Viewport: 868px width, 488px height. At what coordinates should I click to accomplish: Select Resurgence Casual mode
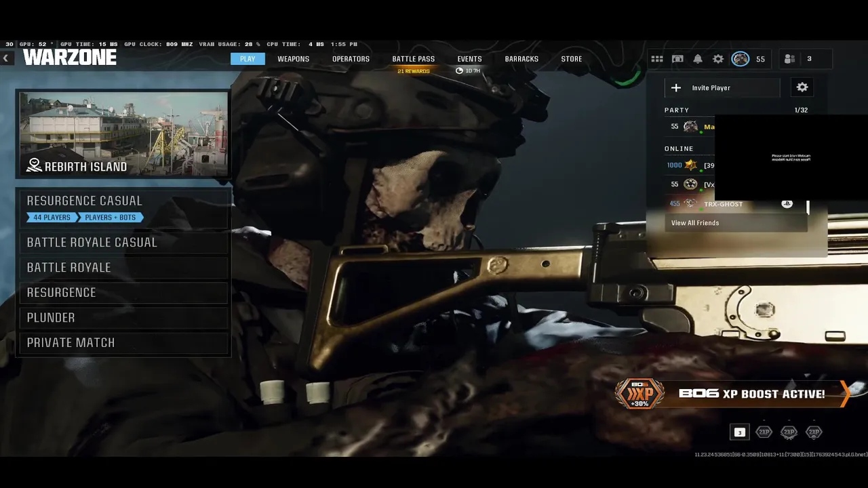pos(123,208)
